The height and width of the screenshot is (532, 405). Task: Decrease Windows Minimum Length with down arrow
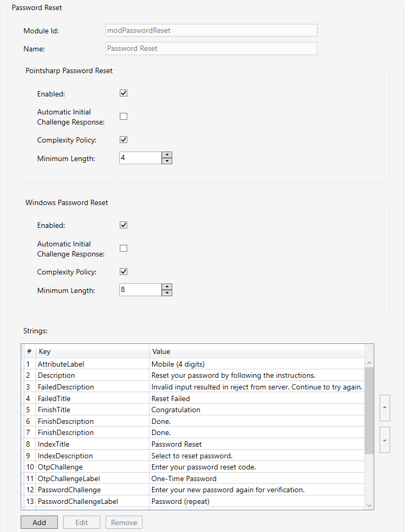tap(167, 292)
